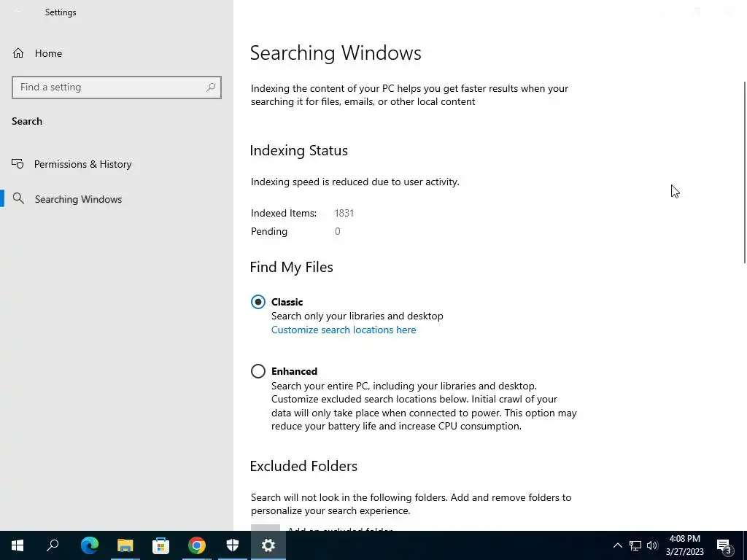Click the Pending value 0
Image resolution: width=747 pixels, height=560 pixels.
point(337,231)
